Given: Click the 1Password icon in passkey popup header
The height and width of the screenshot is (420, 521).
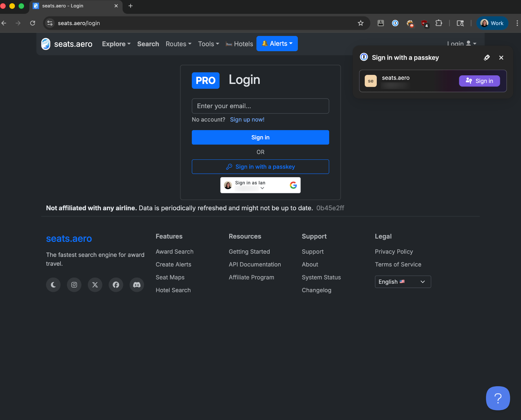Looking at the screenshot, I should point(364,57).
